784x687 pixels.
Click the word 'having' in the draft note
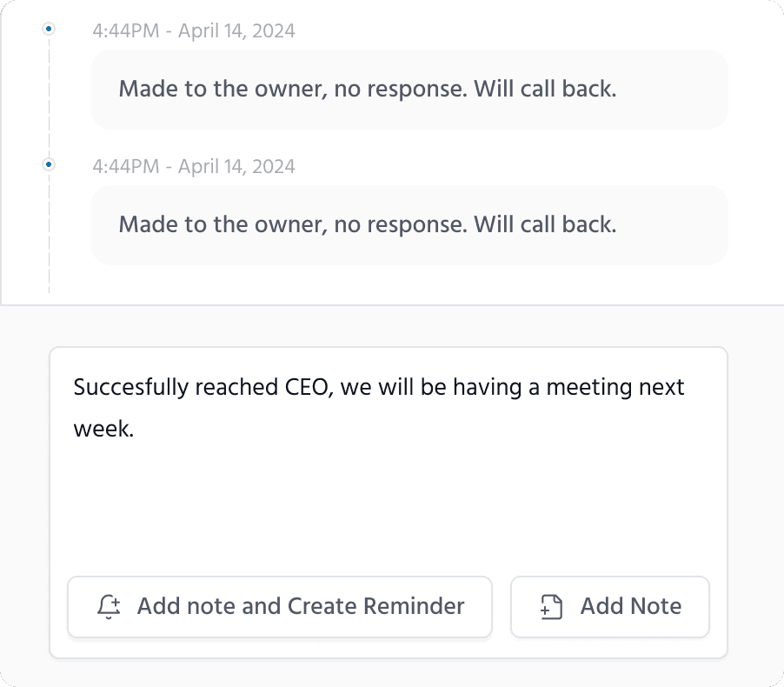coord(487,386)
